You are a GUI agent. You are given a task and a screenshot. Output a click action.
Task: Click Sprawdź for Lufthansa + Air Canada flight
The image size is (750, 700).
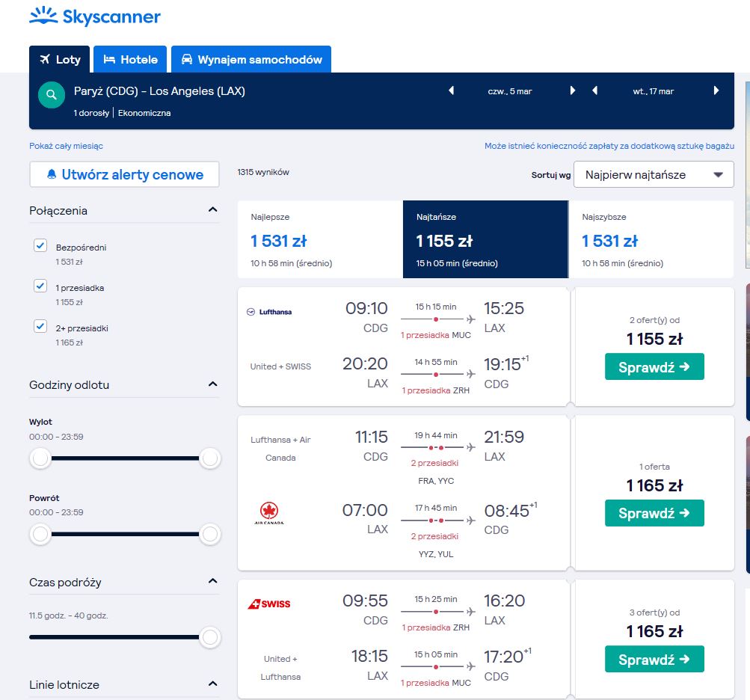pyautogui.click(x=654, y=513)
